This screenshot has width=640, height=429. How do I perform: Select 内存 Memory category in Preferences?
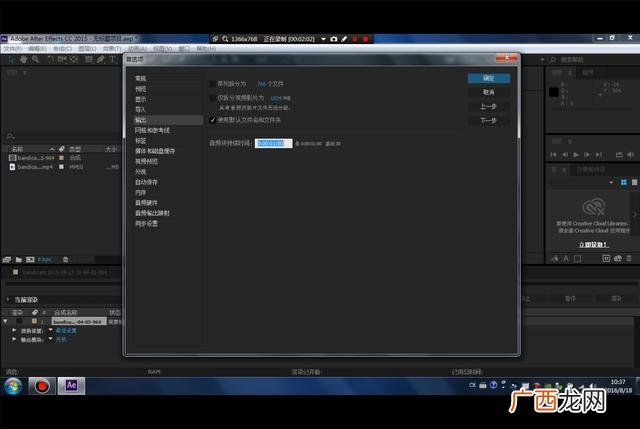coord(140,192)
